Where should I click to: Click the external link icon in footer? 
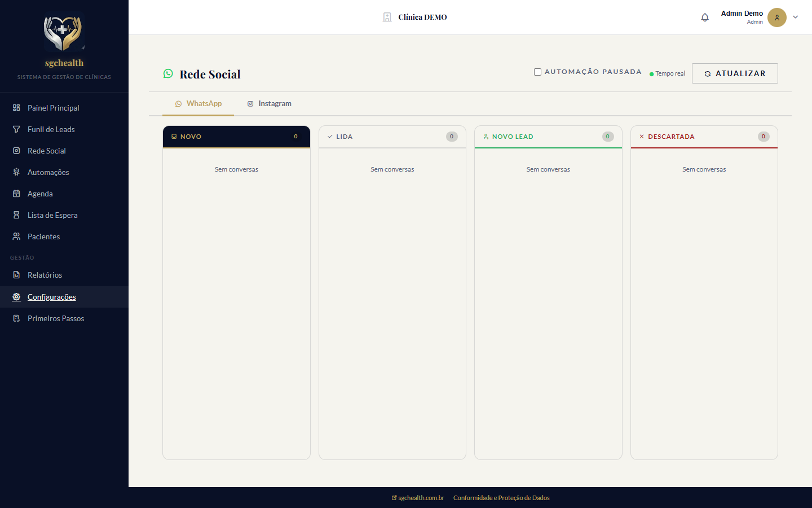pyautogui.click(x=394, y=498)
